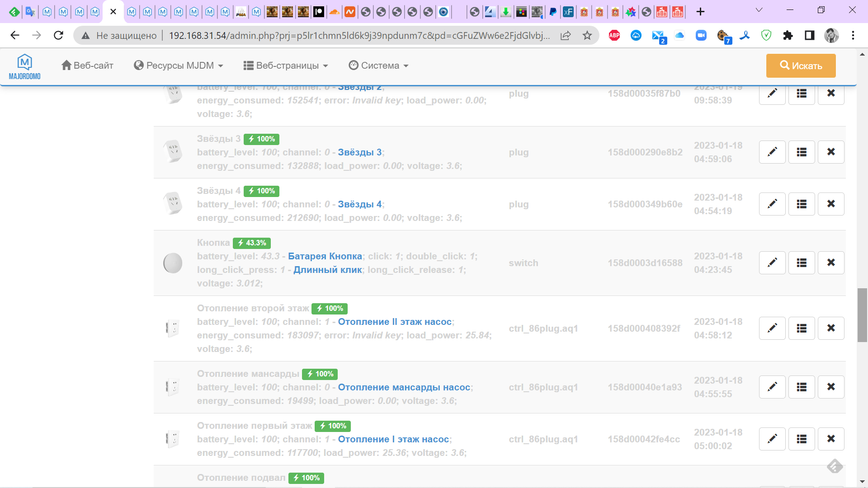Expand the Веб-страницы dropdown menu
868x488 pixels.
point(286,66)
